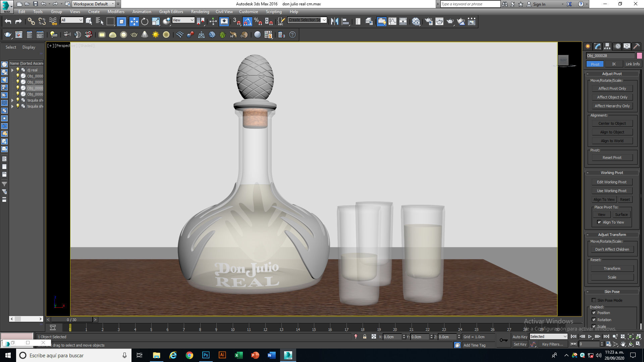Uncheck the Position checkbox

pyautogui.click(x=594, y=312)
